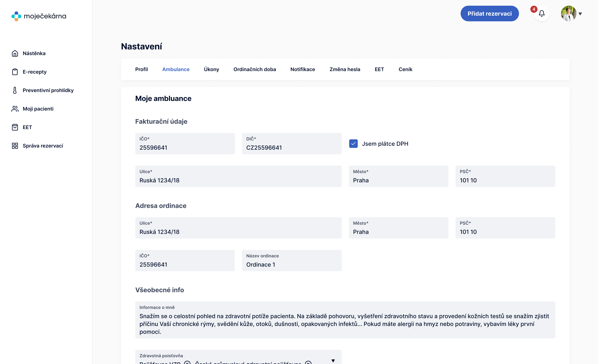Expand the Zdravotná poisťovňa dropdown arrow
Image resolution: width=598 pixels, height=364 pixels.
(333, 361)
